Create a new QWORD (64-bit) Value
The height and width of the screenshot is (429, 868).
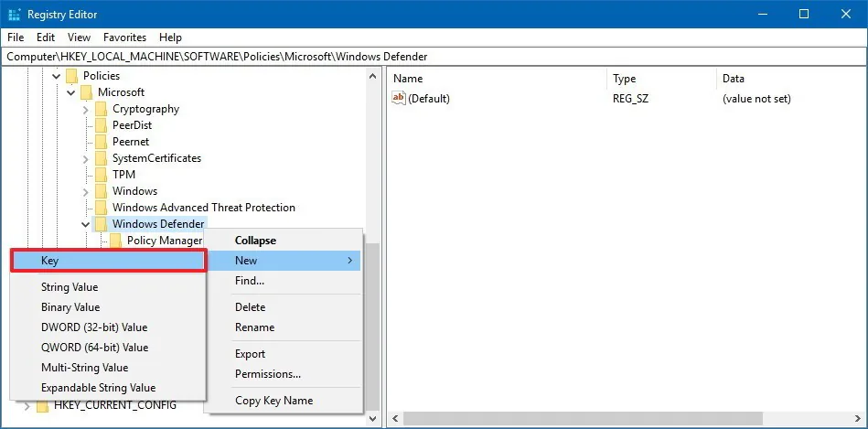click(109, 347)
